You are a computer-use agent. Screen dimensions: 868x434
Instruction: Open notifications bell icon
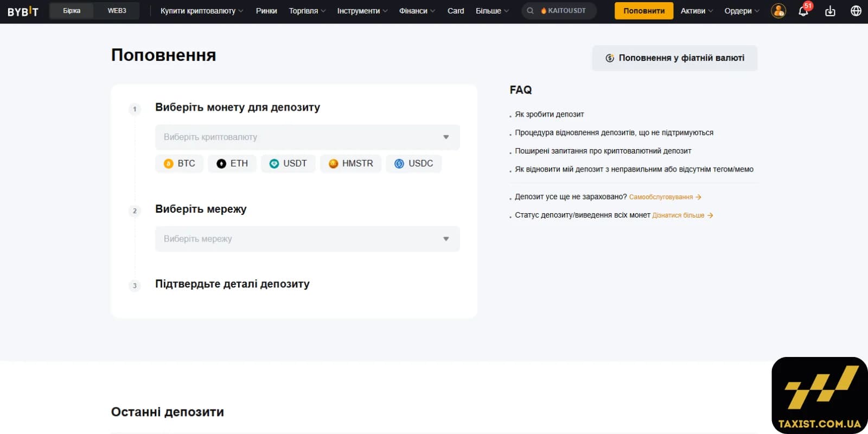coord(803,11)
